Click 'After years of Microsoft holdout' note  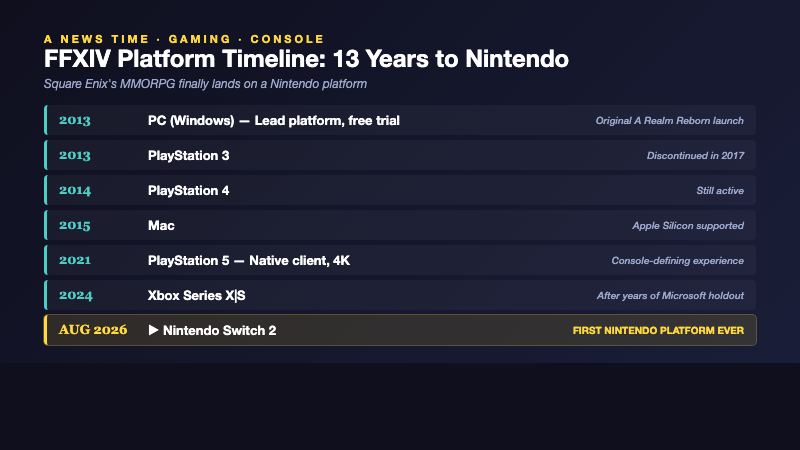(x=670, y=295)
